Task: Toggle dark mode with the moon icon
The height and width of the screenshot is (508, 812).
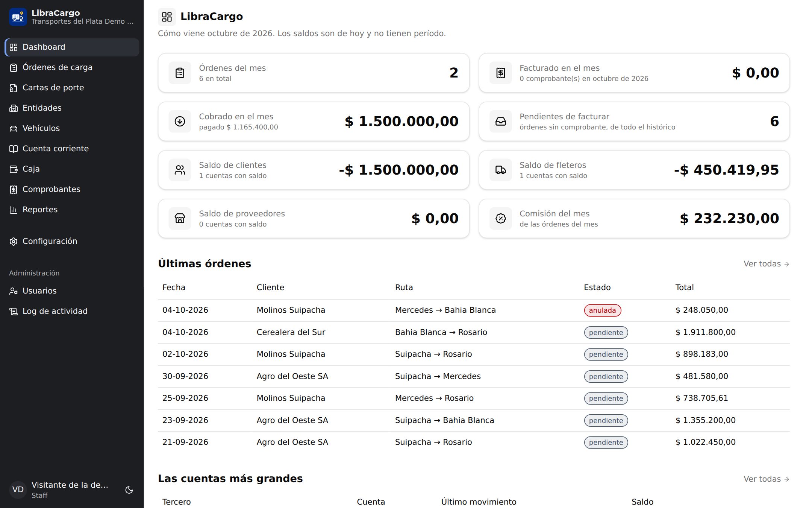Action: tap(129, 490)
